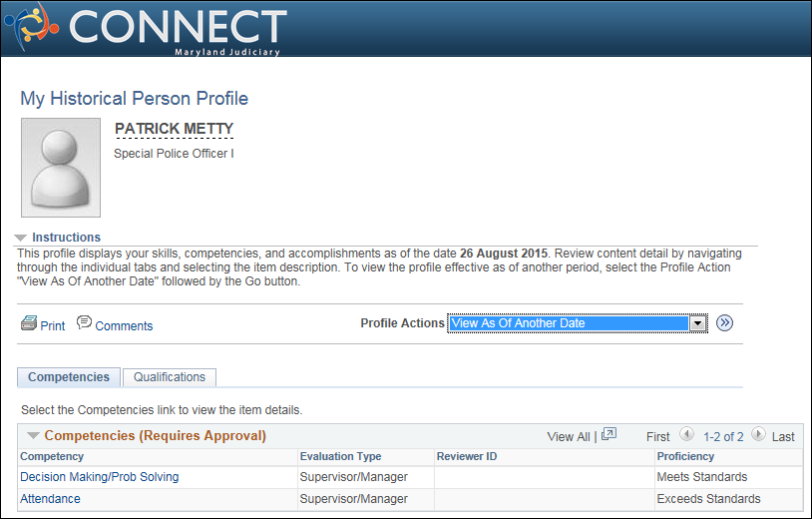
Task: Click the profile photo placeholder
Action: click(x=61, y=168)
